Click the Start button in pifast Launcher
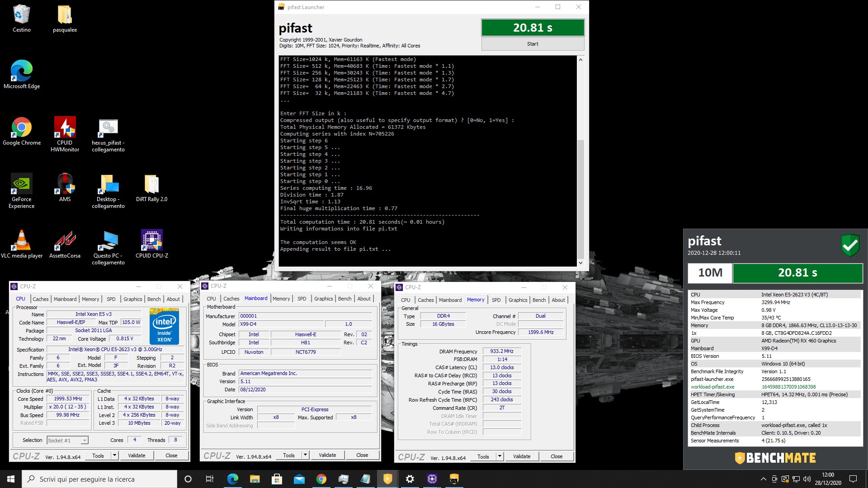Screen dimensions: 868x488 533,44
